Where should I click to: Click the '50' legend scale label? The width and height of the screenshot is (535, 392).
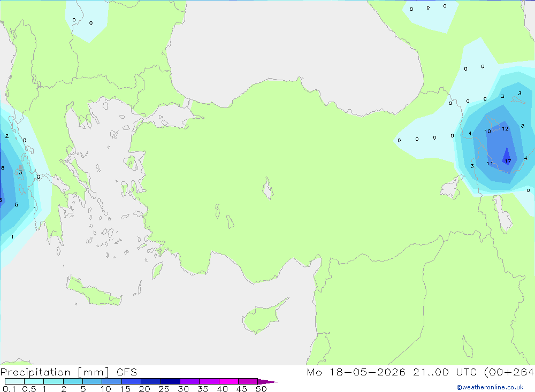click(x=262, y=389)
